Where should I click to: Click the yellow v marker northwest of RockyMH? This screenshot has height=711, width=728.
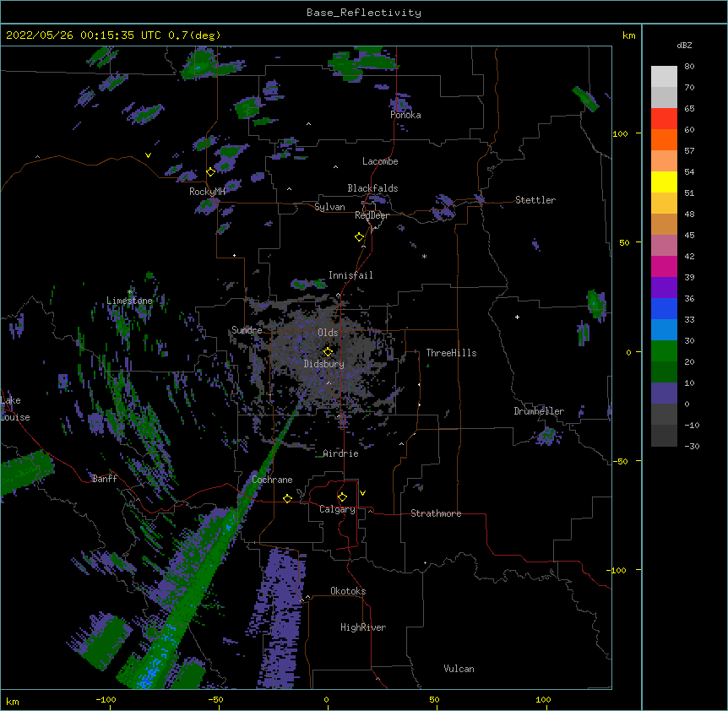tap(148, 155)
